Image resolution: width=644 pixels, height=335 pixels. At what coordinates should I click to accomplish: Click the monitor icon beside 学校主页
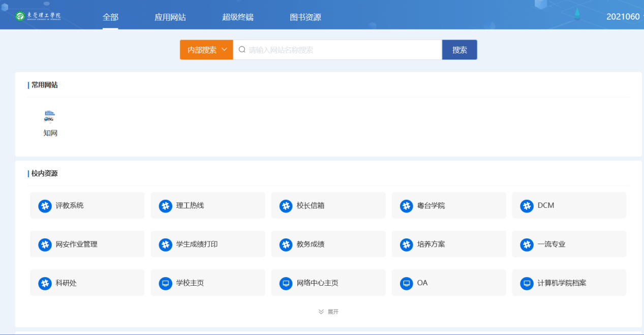(x=165, y=283)
